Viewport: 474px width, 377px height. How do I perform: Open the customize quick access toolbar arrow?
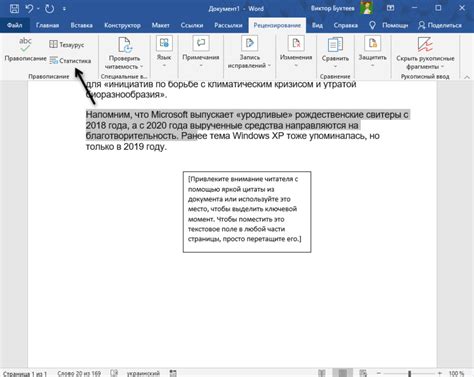(64, 9)
